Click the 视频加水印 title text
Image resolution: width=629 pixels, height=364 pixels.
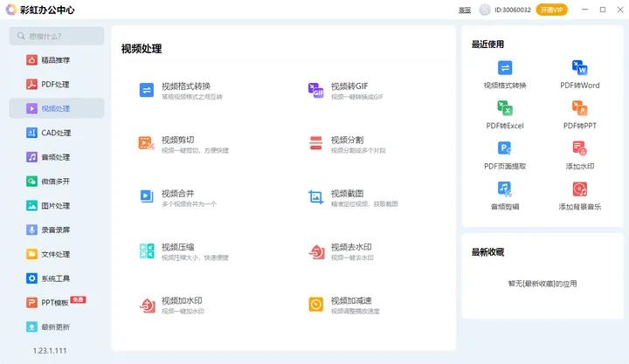tap(182, 300)
